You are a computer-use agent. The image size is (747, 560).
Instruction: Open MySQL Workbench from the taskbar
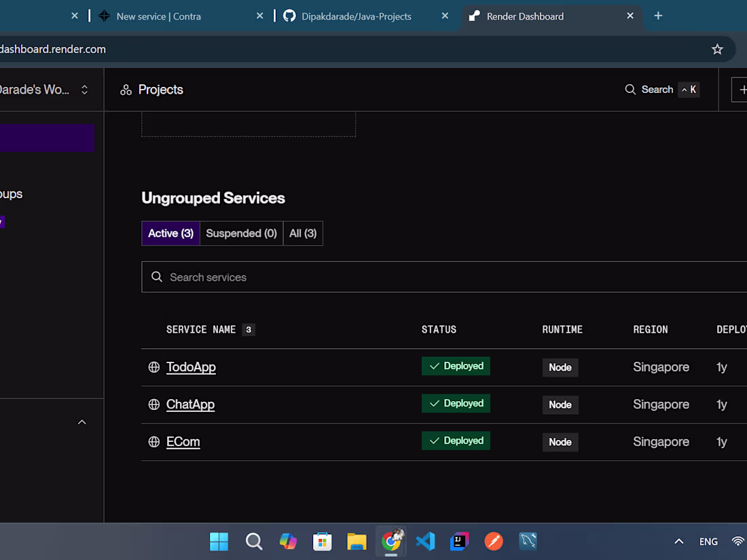[528, 542]
